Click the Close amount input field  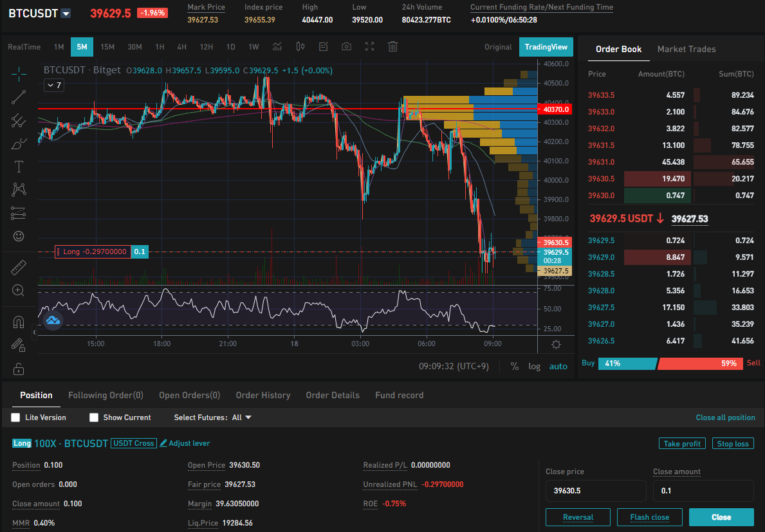point(703,491)
